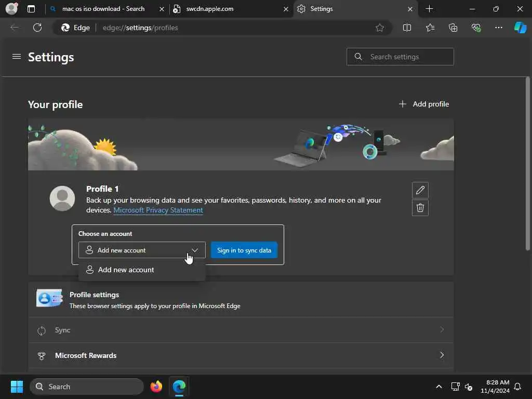This screenshot has height=399, width=532.
Task: Close the mac os iso download tab
Action: 162,9
